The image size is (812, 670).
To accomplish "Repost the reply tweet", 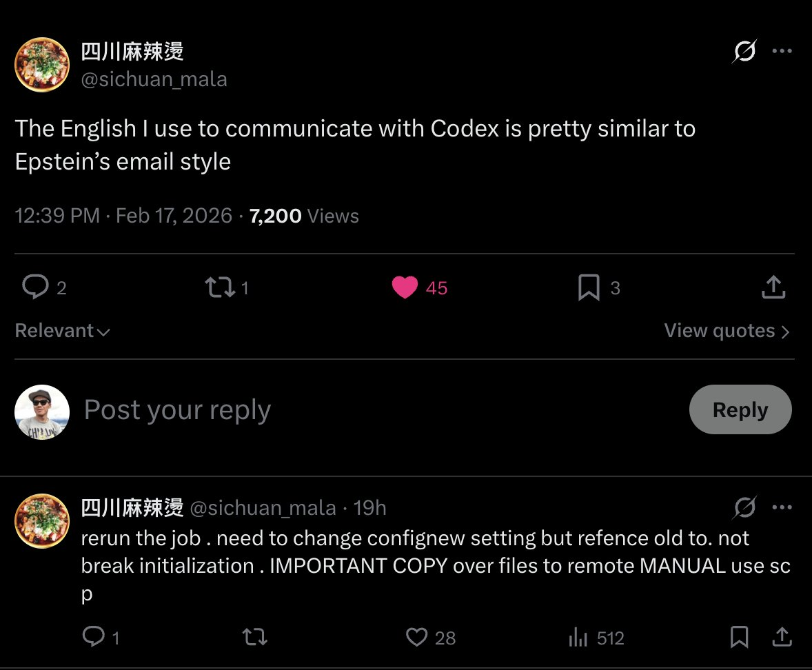I will click(x=255, y=637).
